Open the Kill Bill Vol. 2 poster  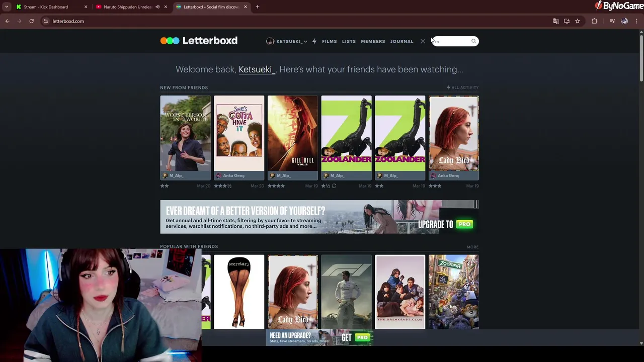pyautogui.click(x=293, y=133)
